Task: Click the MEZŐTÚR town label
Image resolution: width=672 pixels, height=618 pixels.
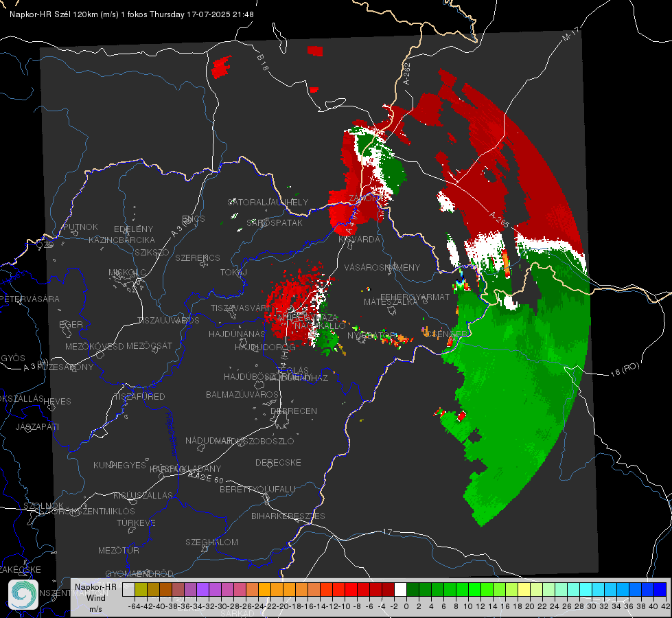Action: [x=119, y=550]
